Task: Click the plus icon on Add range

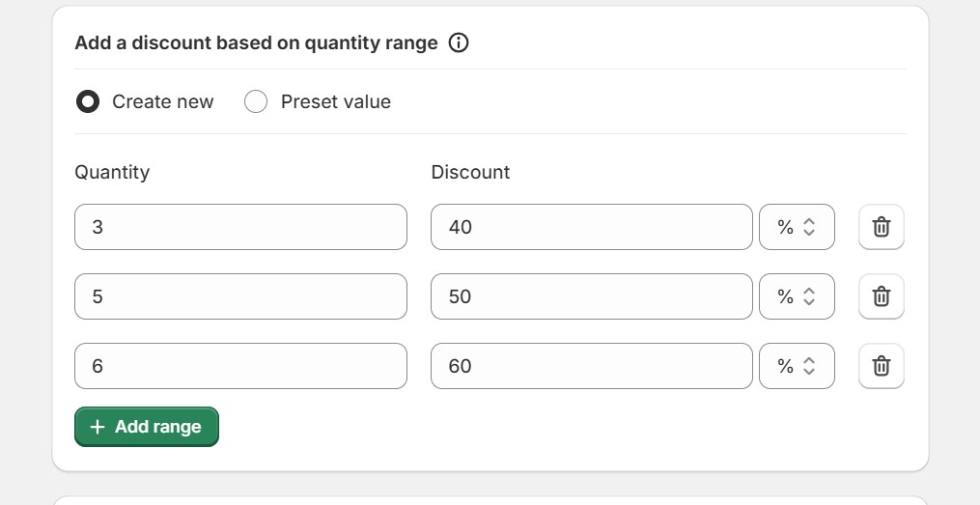Action: [98, 427]
